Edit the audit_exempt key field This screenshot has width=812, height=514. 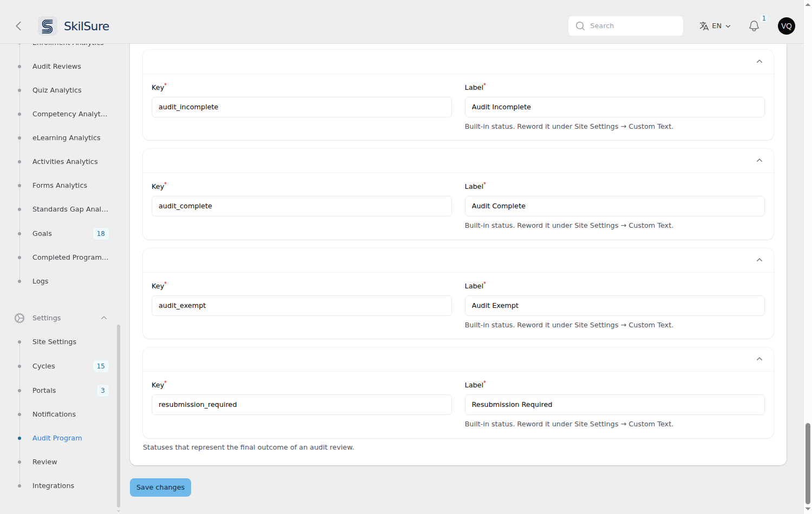coord(302,306)
